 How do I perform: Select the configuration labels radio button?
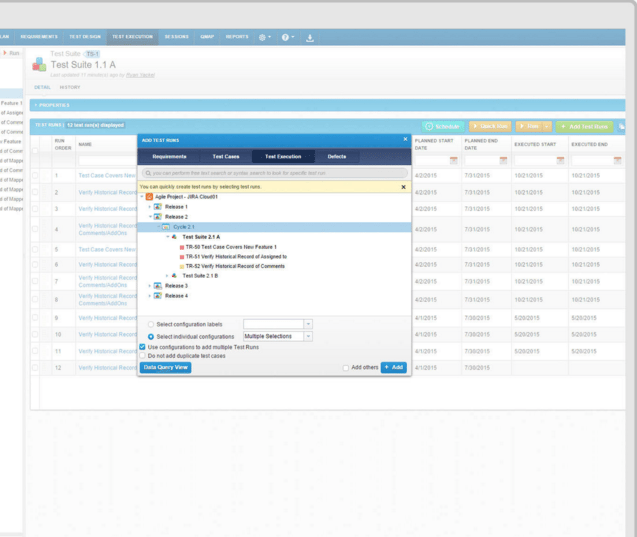point(151,324)
